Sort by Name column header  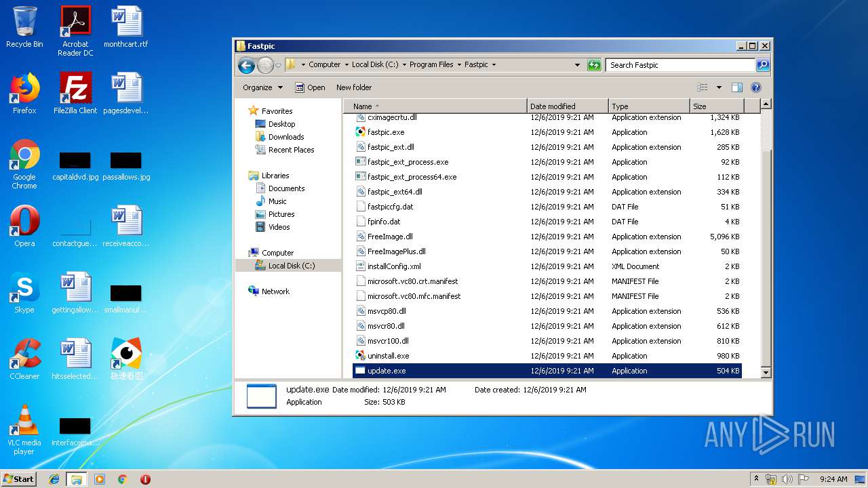point(435,106)
